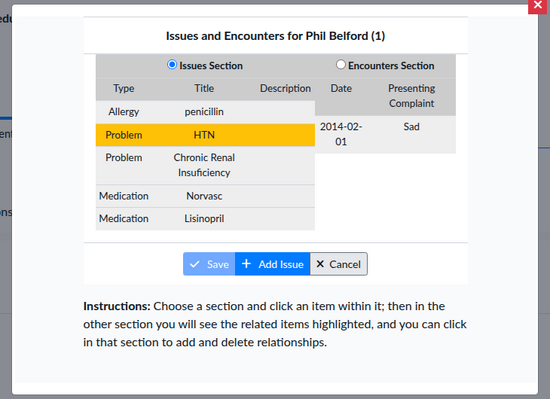Image resolution: width=550 pixels, height=399 pixels.
Task: Click the Sad presenting complaint cell
Action: click(x=411, y=127)
